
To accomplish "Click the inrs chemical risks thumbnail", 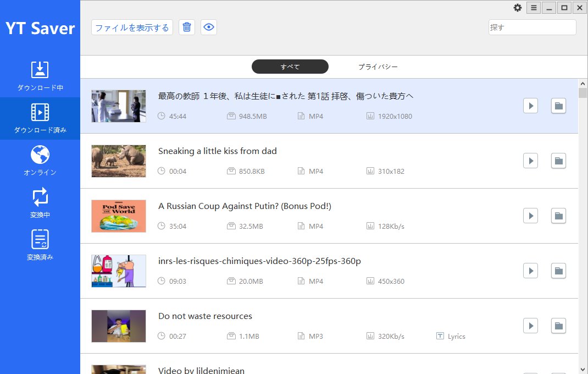I will (x=119, y=271).
